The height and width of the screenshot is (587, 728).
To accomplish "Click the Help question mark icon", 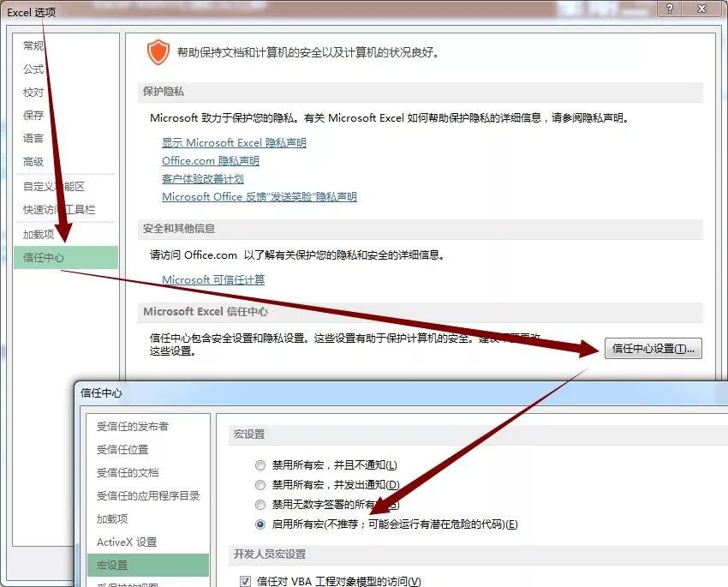I will (669, 10).
